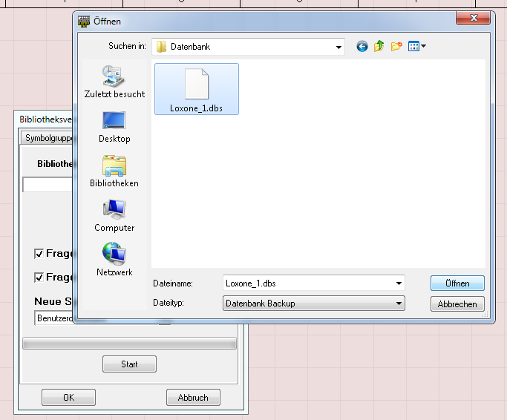
Task: Click the Abbruch button
Action: pyautogui.click(x=193, y=397)
